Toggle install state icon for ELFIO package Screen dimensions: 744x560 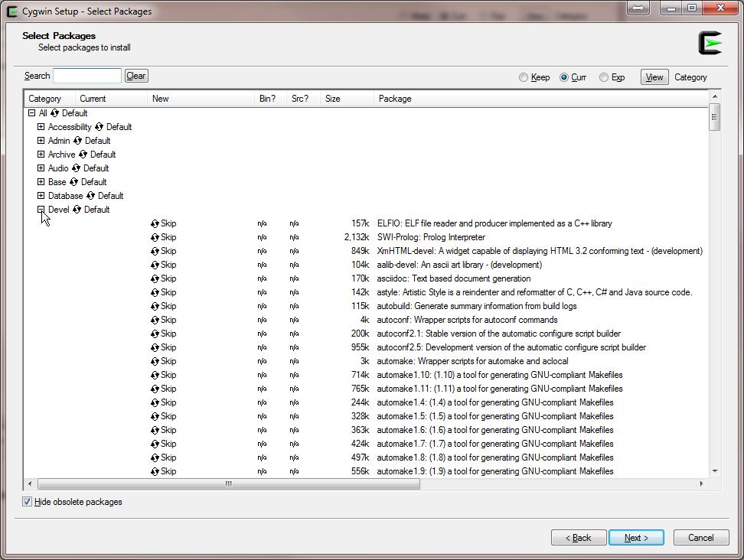pyautogui.click(x=155, y=223)
